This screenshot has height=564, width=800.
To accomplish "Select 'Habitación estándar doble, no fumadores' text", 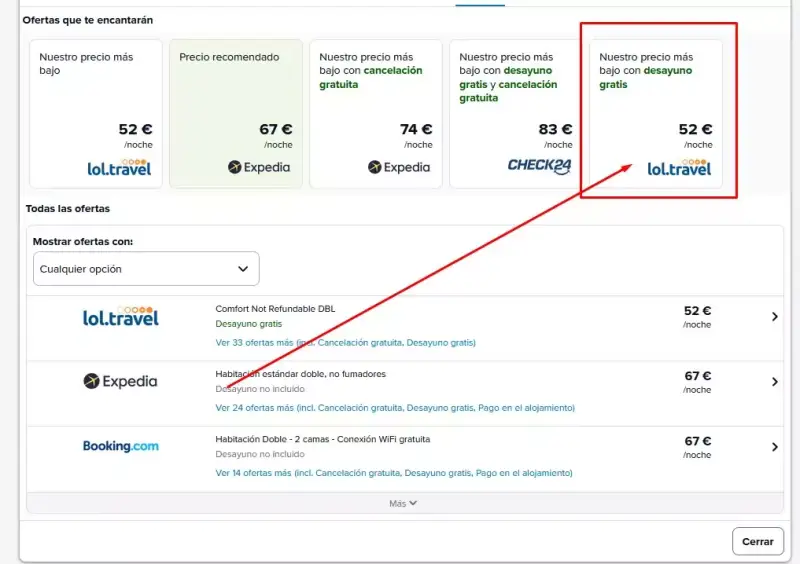I will click(301, 374).
